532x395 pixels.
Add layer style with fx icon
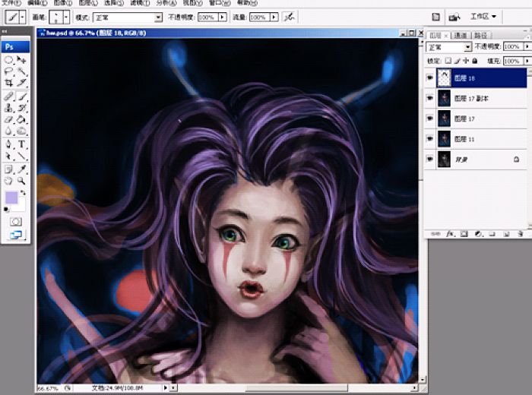(450, 234)
